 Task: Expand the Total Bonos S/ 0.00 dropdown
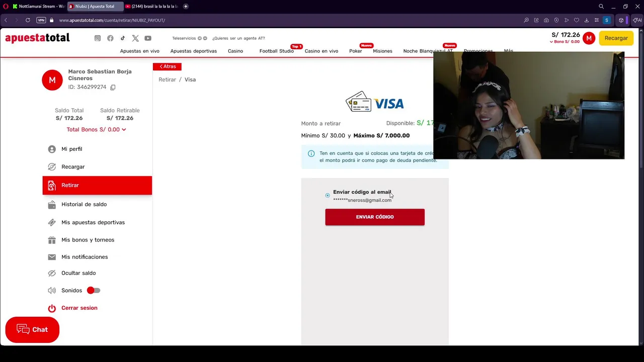pyautogui.click(x=96, y=130)
